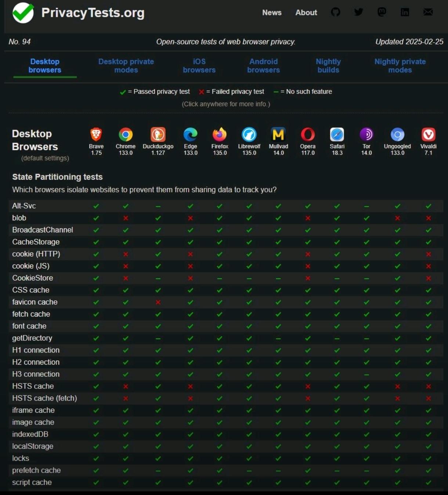The height and width of the screenshot is (495, 448).
Task: Click the email envelope icon
Action: (428, 12)
